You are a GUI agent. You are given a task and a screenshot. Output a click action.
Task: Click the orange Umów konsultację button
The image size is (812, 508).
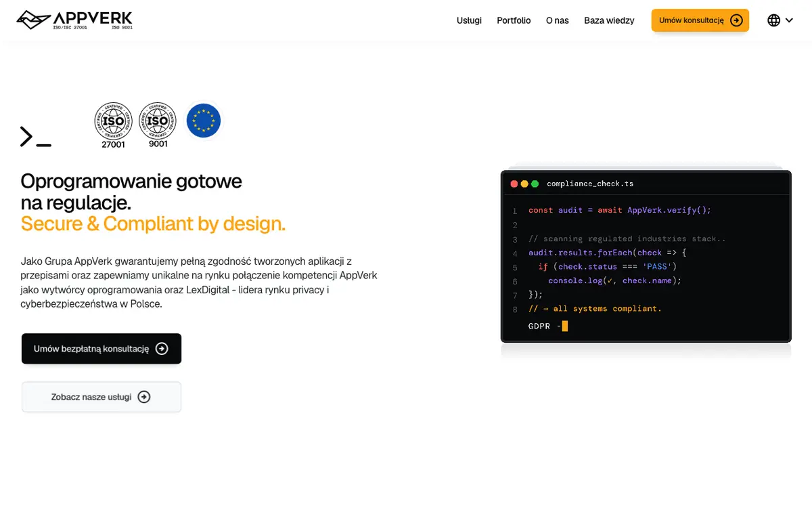[700, 20]
